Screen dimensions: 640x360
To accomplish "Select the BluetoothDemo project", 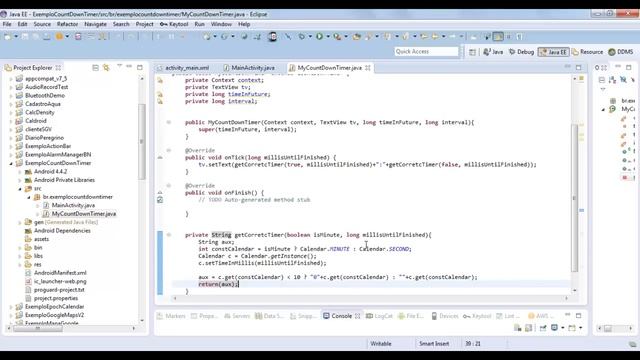I will point(45,96).
